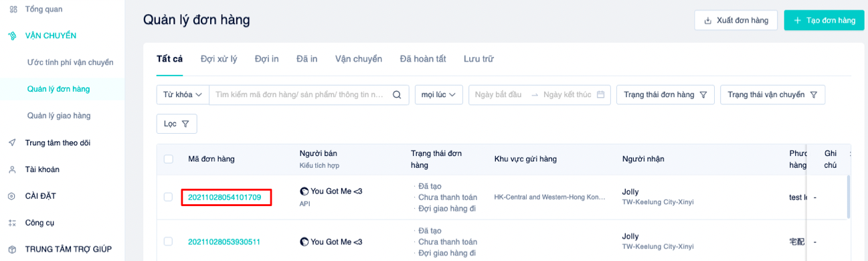Click the Mã đơn hàng column header
The height and width of the screenshot is (261, 868).
[x=211, y=159]
